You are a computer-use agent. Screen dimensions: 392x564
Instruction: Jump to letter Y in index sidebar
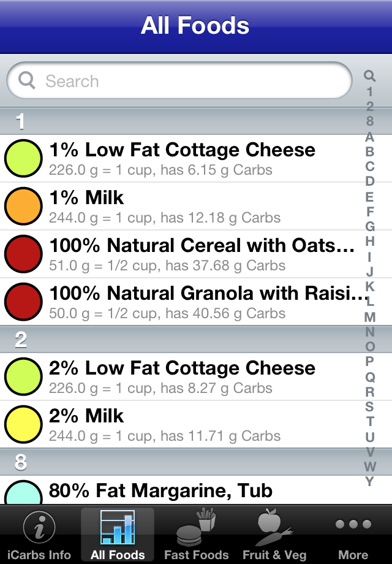pyautogui.click(x=369, y=481)
